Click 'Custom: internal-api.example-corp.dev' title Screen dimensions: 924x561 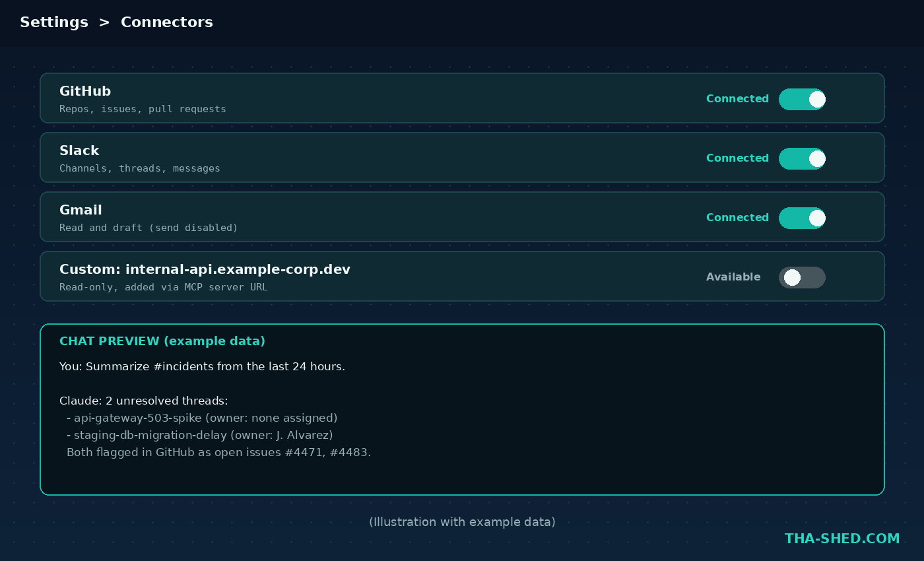click(x=205, y=269)
